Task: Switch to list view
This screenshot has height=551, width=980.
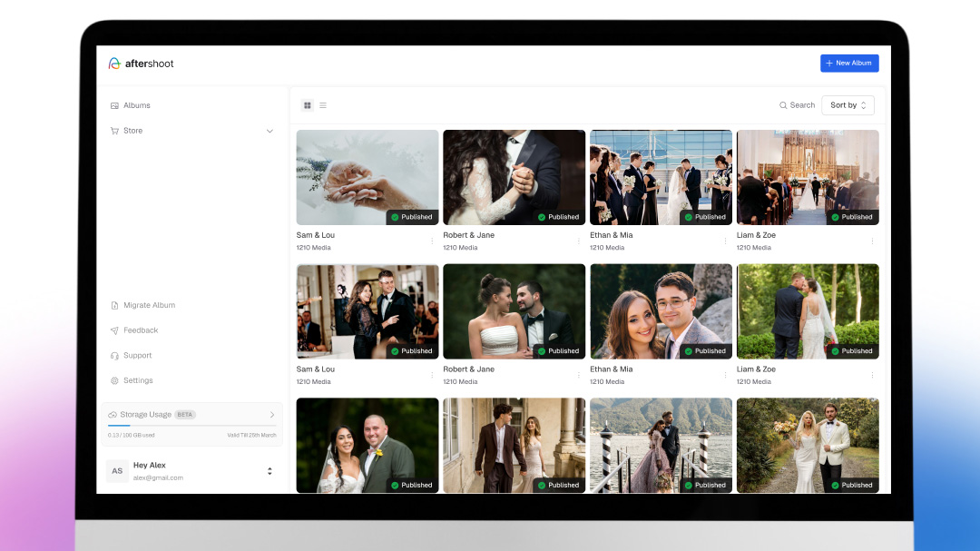Action: click(323, 105)
